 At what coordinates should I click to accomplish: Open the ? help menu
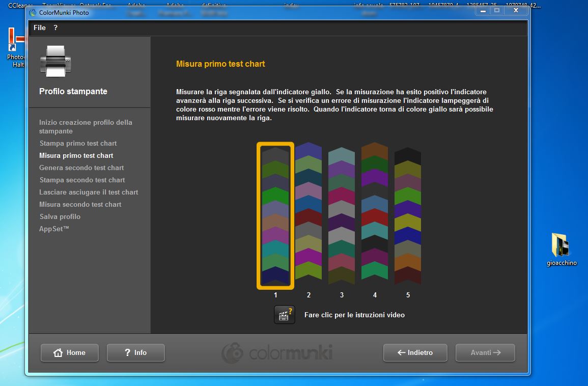click(55, 28)
